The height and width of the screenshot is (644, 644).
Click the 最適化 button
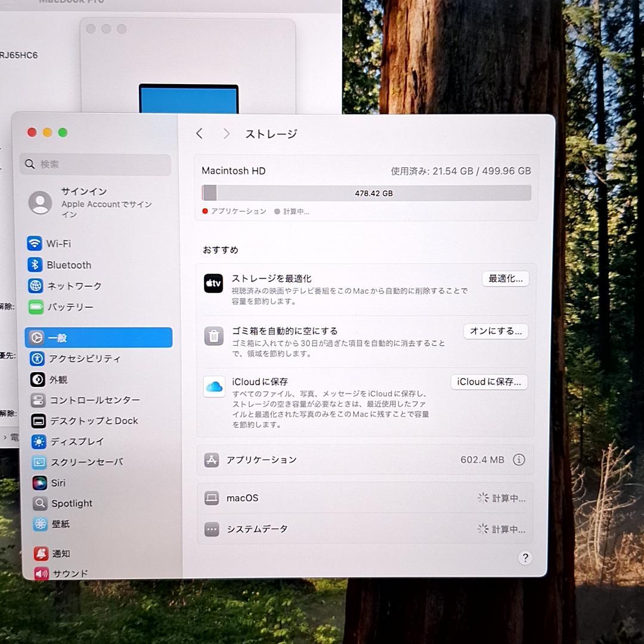tap(505, 278)
